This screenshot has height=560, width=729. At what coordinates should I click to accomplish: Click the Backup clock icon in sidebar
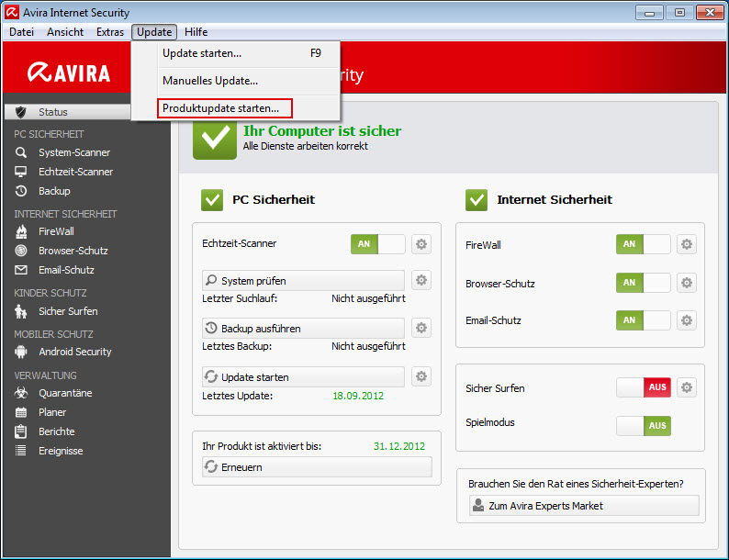[21, 191]
